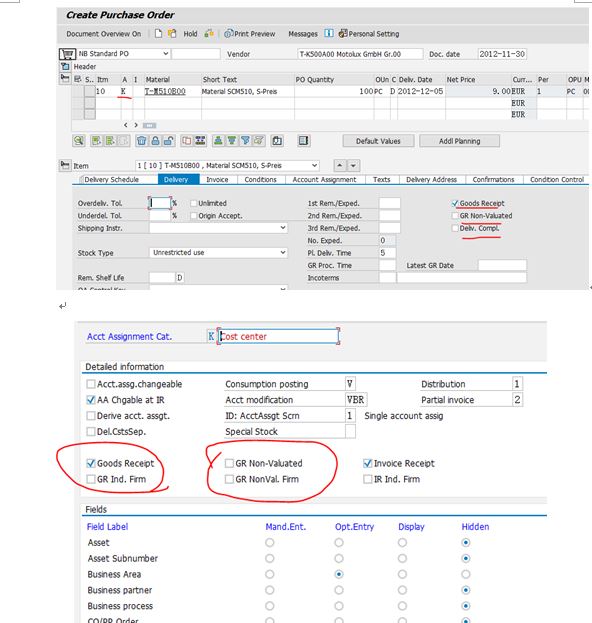The width and height of the screenshot is (592, 623).
Task: Open the Stock Type dropdown
Action: pos(282,252)
